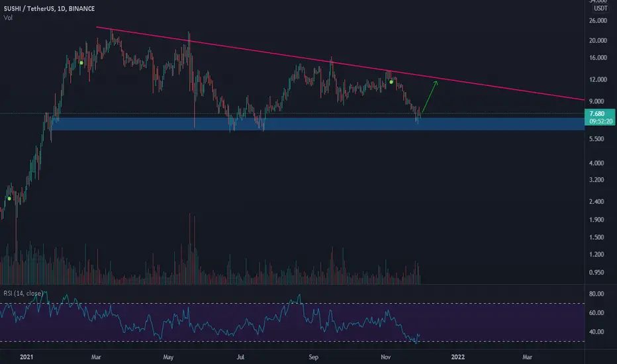617x364 pixels.
Task: Click the 12.000 price axis label
Action: [x=598, y=79]
